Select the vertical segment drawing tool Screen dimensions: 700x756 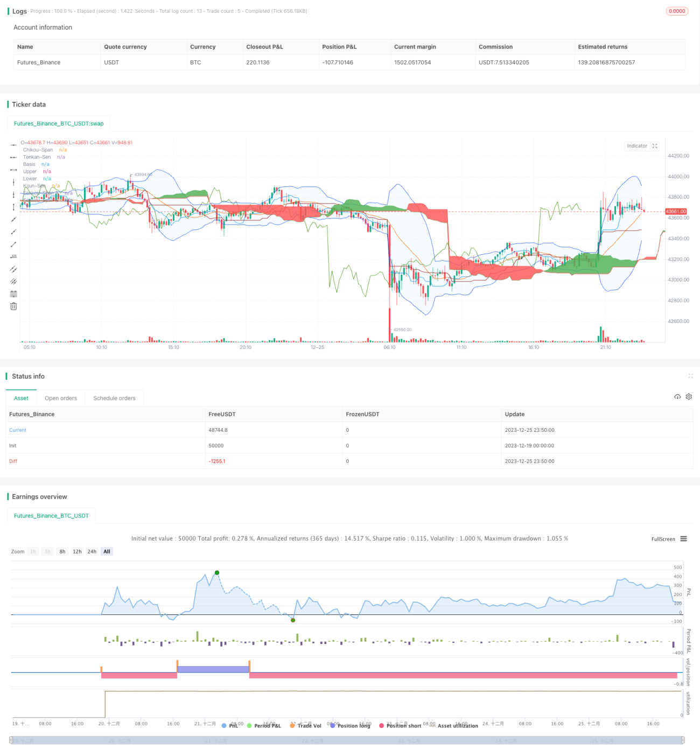pyautogui.click(x=13, y=207)
